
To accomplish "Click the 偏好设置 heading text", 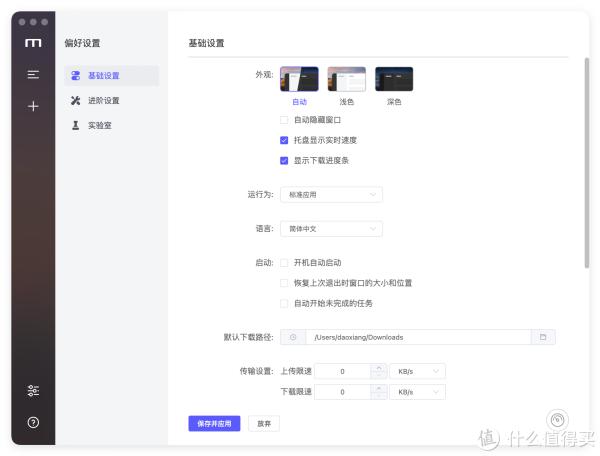I will (82, 43).
